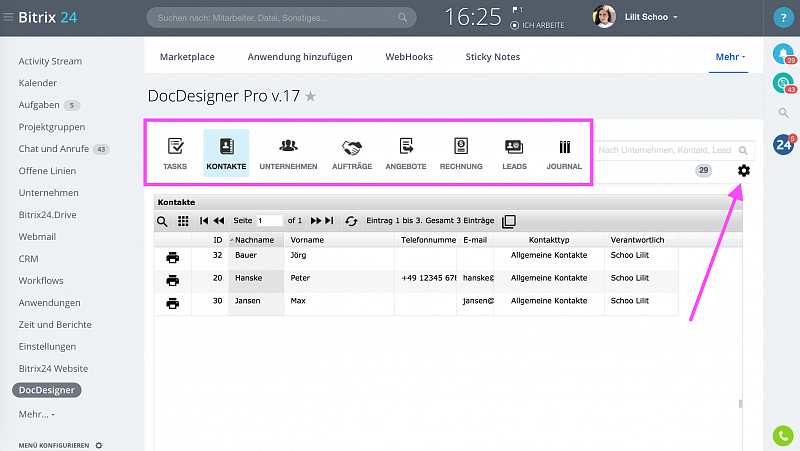800x451 pixels.
Task: Open the hamburger menu next to Bitrix 24
Action: [8, 17]
